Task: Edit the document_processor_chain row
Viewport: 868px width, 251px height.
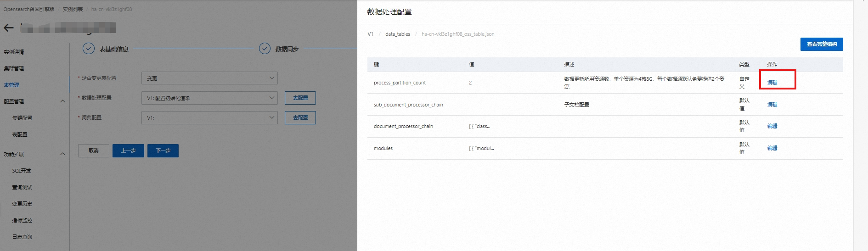Action: pos(772,126)
